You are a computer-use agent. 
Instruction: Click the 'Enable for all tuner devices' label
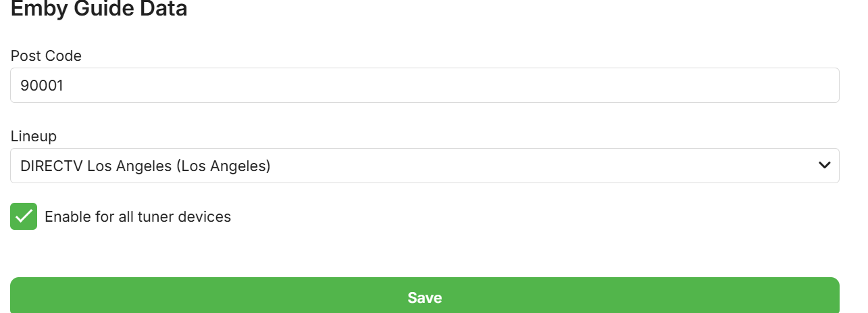(138, 217)
